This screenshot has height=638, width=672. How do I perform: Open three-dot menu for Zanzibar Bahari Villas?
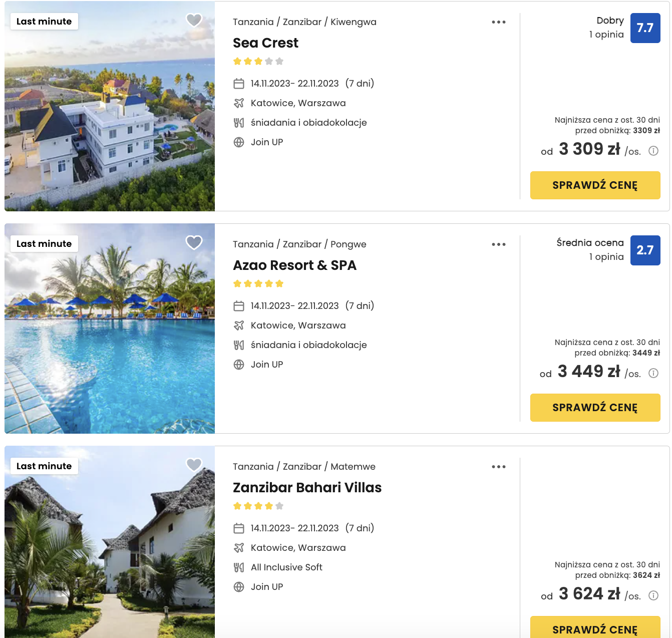pos(498,467)
